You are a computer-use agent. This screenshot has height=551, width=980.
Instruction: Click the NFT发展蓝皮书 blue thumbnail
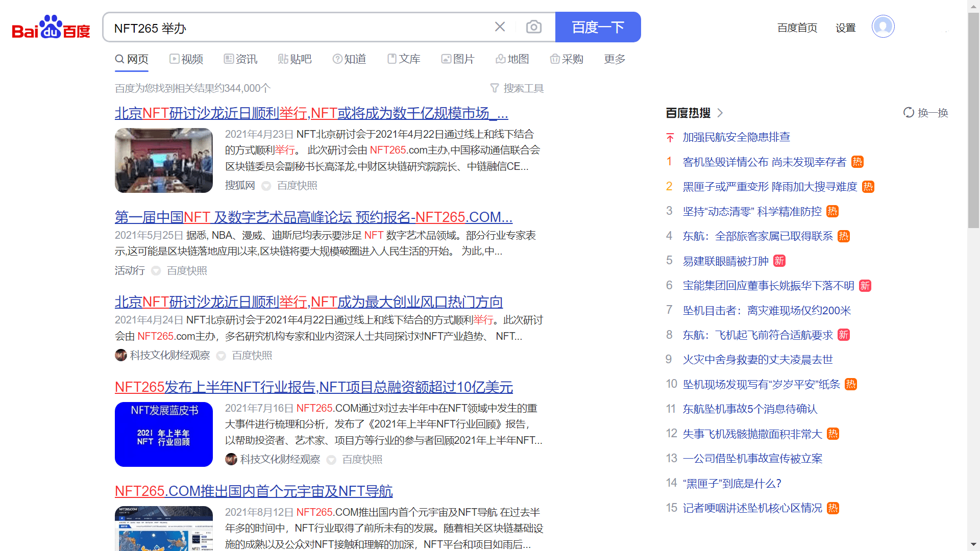[164, 434]
